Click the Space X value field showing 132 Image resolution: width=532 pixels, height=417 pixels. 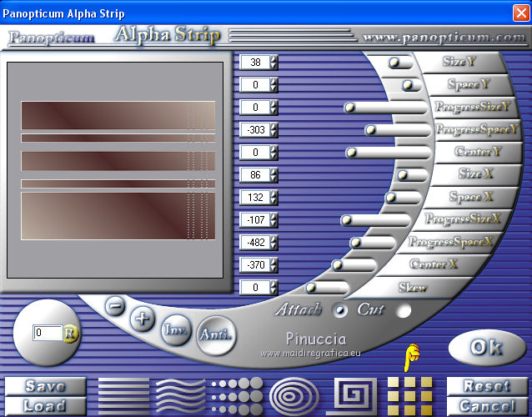(x=255, y=198)
